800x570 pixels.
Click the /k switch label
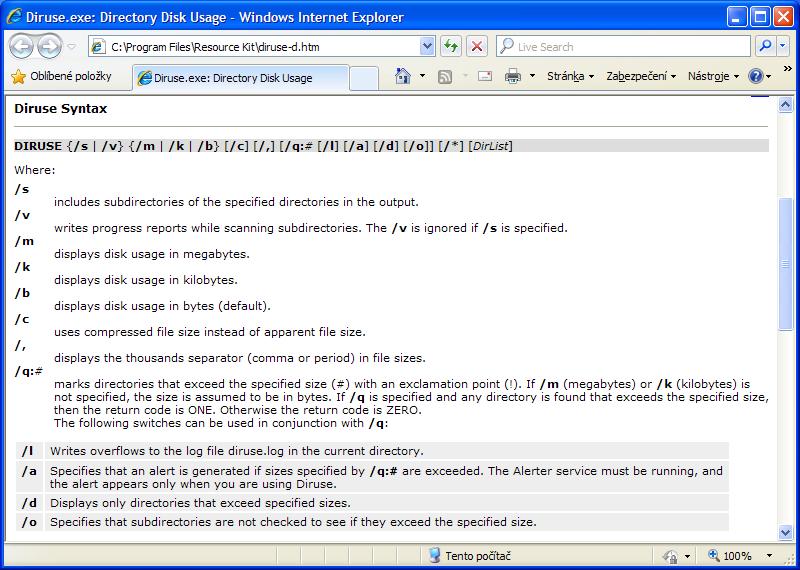22,267
